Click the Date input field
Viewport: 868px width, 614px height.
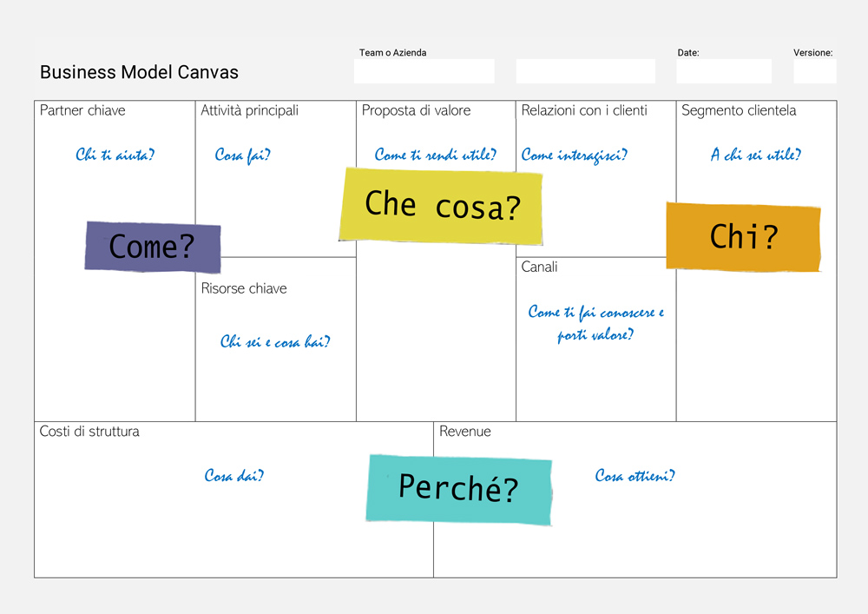(724, 71)
